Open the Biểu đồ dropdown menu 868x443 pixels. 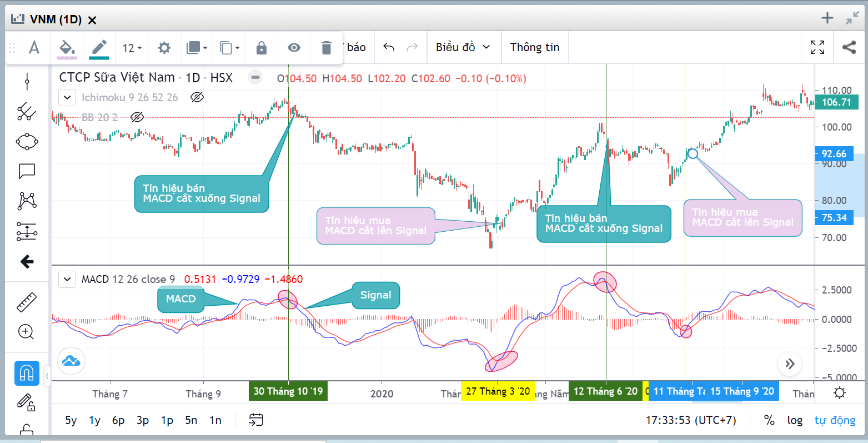point(463,47)
